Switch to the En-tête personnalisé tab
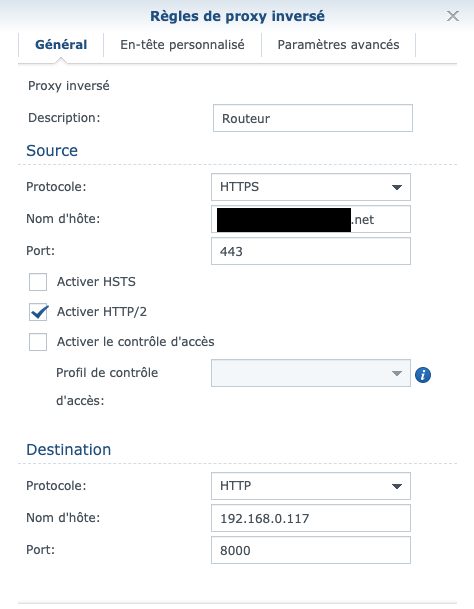This screenshot has height=609, width=474. click(182, 45)
